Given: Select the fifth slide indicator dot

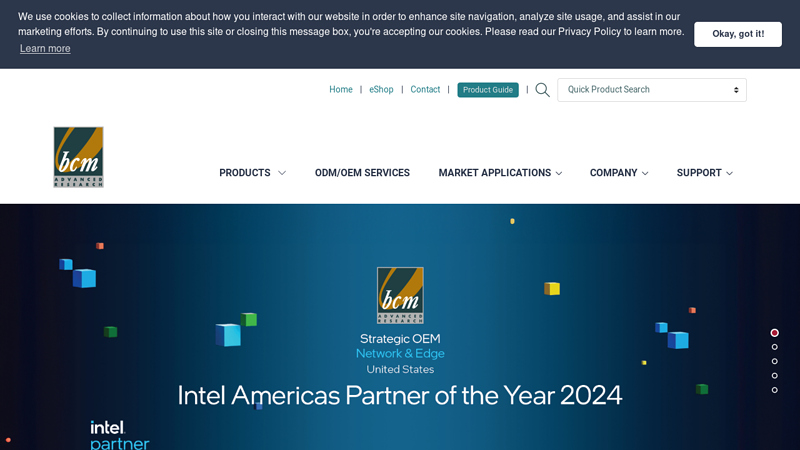Looking at the screenshot, I should [x=774, y=390].
